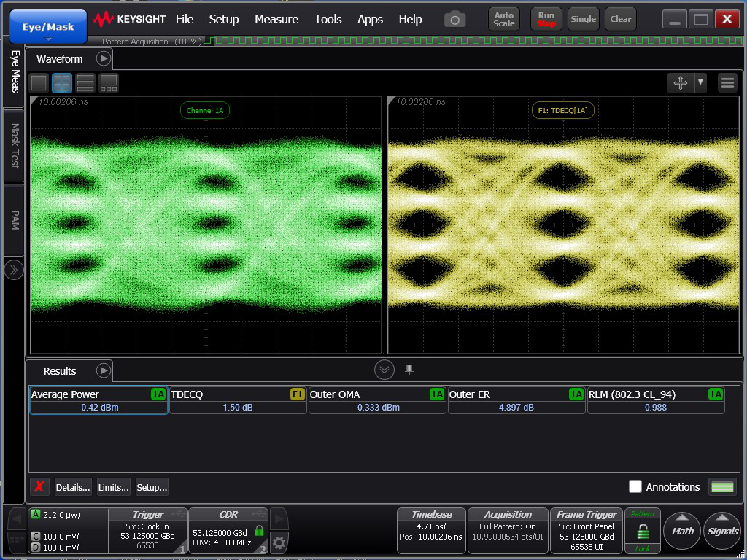
Task: Click the Math round button
Action: pyautogui.click(x=682, y=531)
